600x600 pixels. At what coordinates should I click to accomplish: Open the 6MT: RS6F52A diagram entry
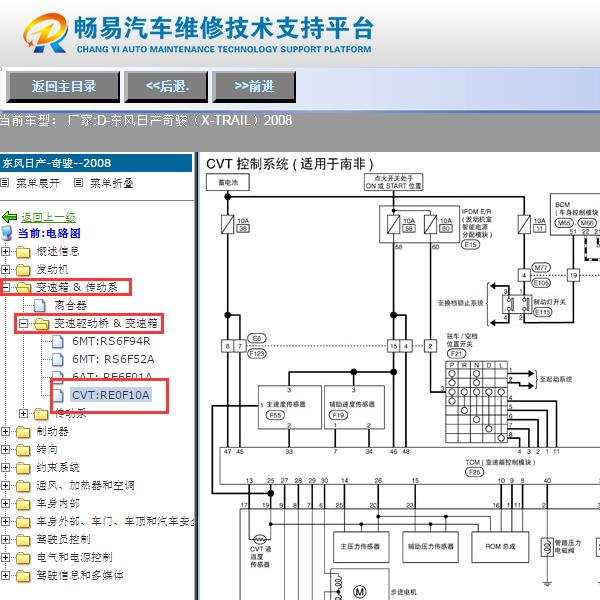[x=113, y=359]
